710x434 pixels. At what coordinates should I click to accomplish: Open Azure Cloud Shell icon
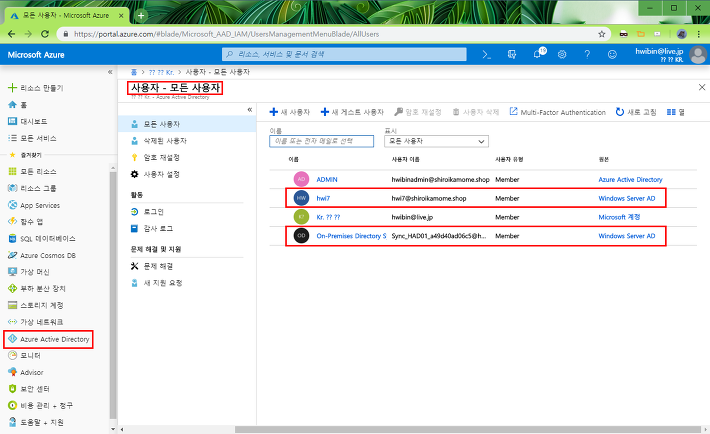click(x=486, y=54)
